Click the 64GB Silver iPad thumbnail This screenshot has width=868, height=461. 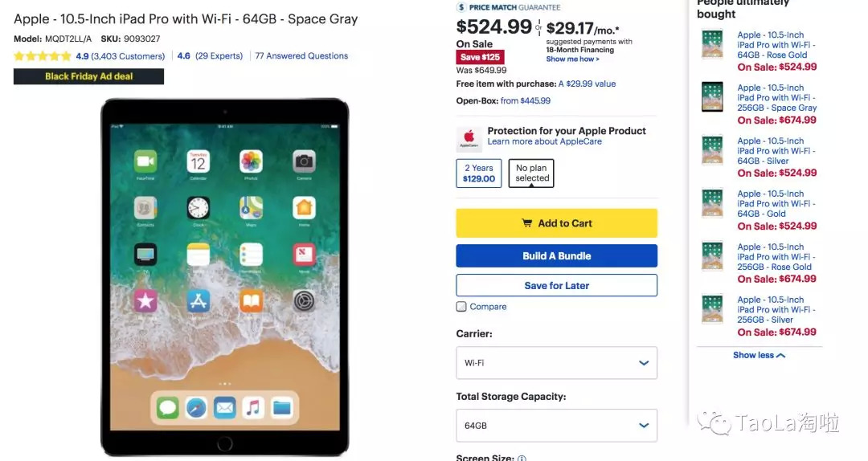click(x=712, y=150)
